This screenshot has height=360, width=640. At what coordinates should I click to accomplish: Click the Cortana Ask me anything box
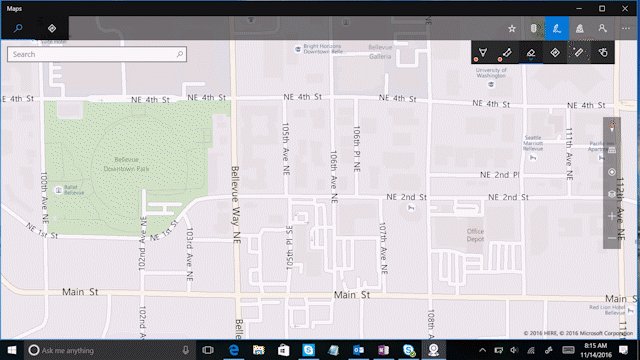coord(108,350)
